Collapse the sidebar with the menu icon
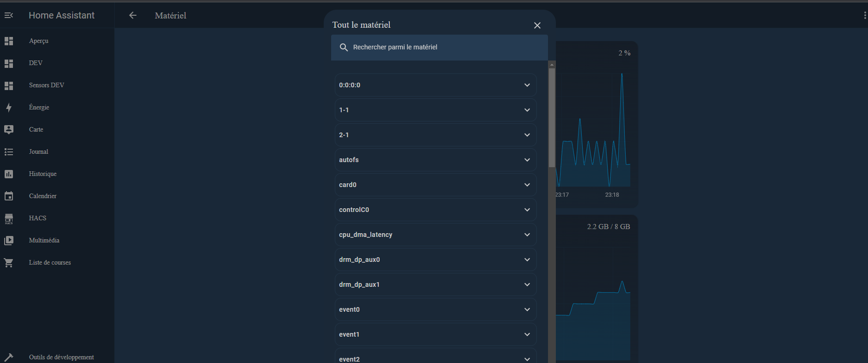Screen dimensions: 868x363 [8, 15]
